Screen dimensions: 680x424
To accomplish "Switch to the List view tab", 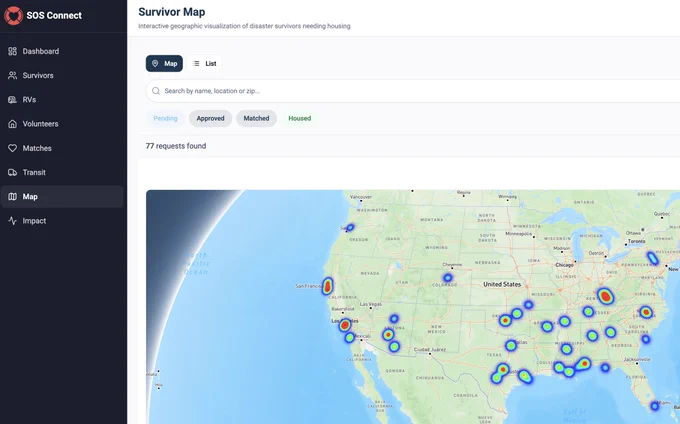I will tap(205, 64).
